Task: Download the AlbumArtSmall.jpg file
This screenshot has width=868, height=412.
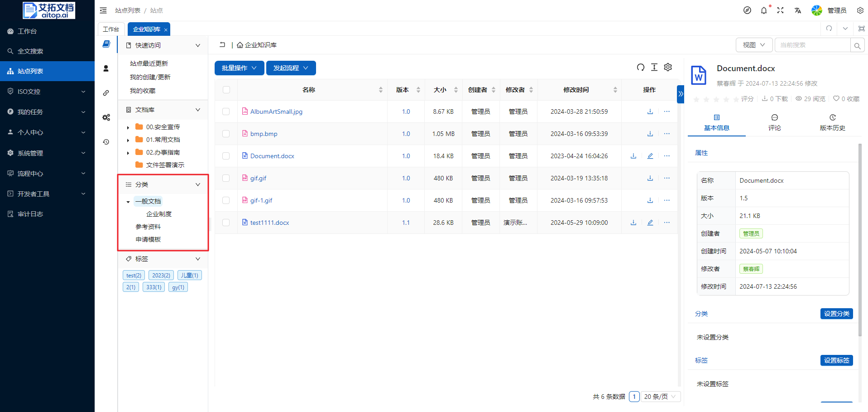Action: (x=650, y=111)
